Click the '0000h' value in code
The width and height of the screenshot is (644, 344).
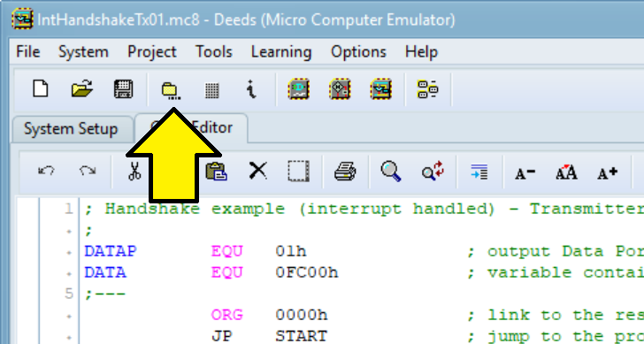pos(302,316)
